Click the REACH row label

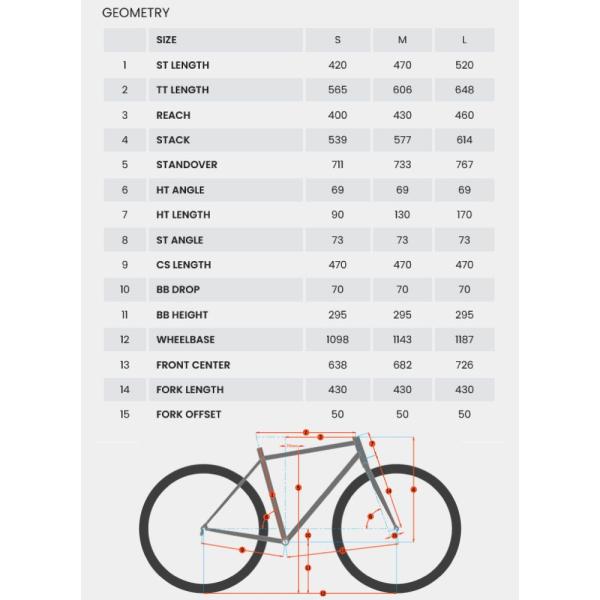tap(173, 115)
